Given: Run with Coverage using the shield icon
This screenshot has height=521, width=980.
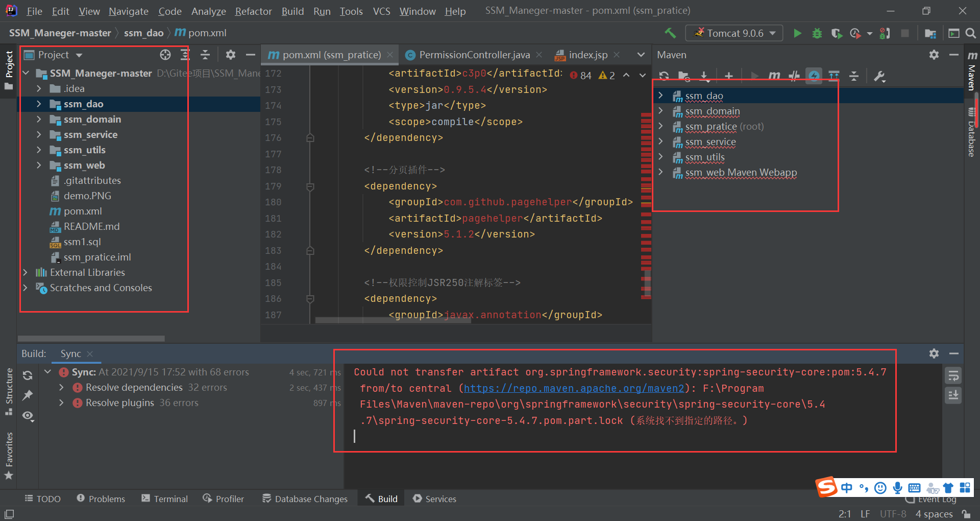Looking at the screenshot, I should click(836, 33).
